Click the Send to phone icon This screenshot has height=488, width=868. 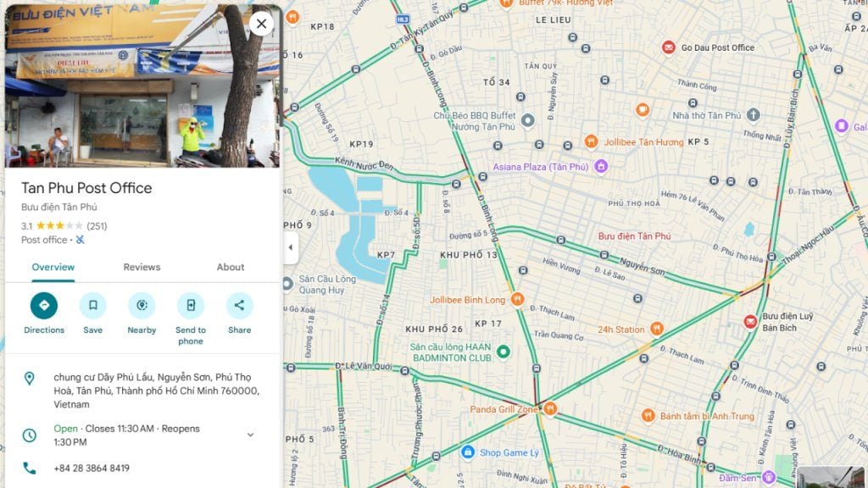(191, 305)
